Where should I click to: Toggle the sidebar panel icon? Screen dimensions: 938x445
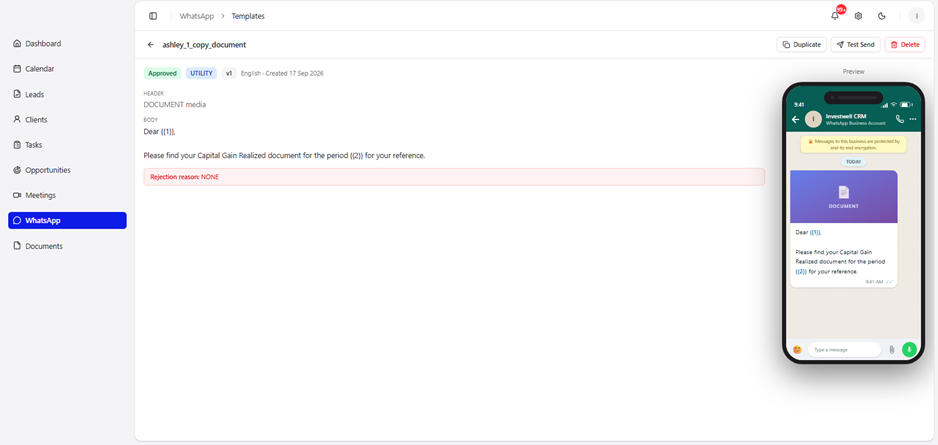tap(153, 16)
